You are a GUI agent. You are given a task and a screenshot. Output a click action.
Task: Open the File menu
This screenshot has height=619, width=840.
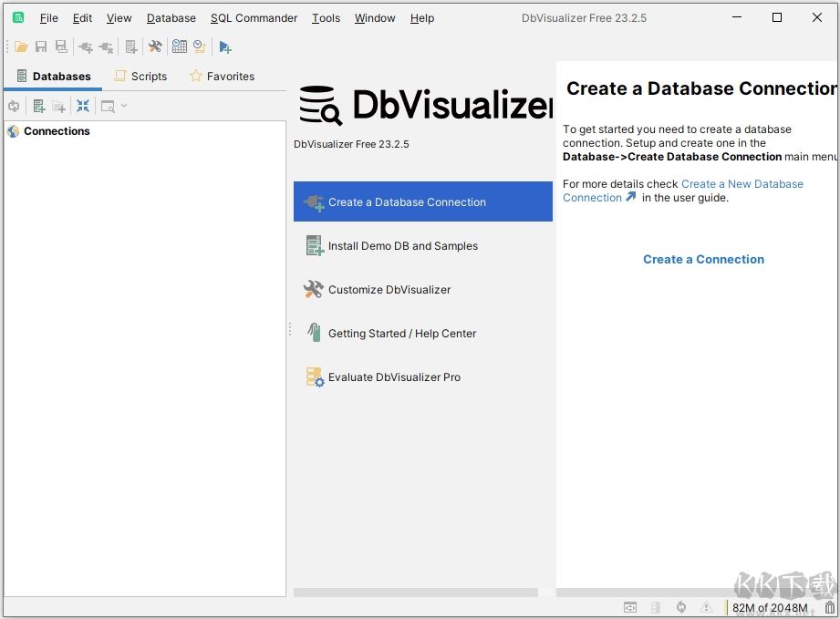[x=48, y=17]
